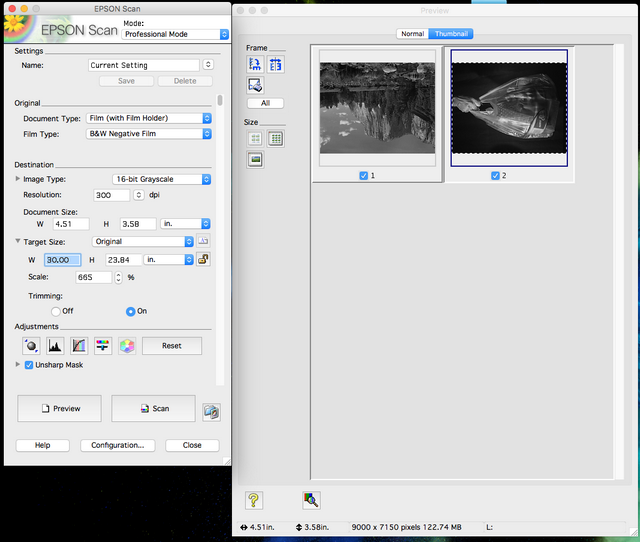
Task: Select the Trimming On radio button
Action: tap(130, 311)
